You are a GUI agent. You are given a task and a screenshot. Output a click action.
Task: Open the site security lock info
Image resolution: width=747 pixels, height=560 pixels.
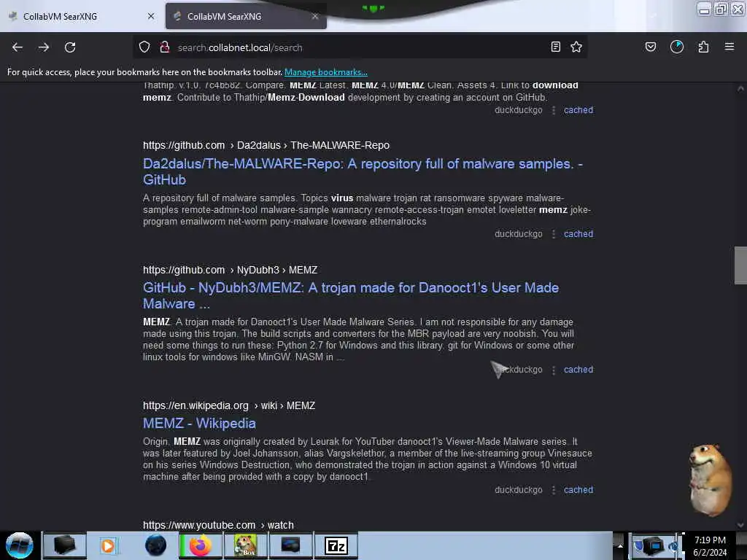pyautogui.click(x=165, y=47)
